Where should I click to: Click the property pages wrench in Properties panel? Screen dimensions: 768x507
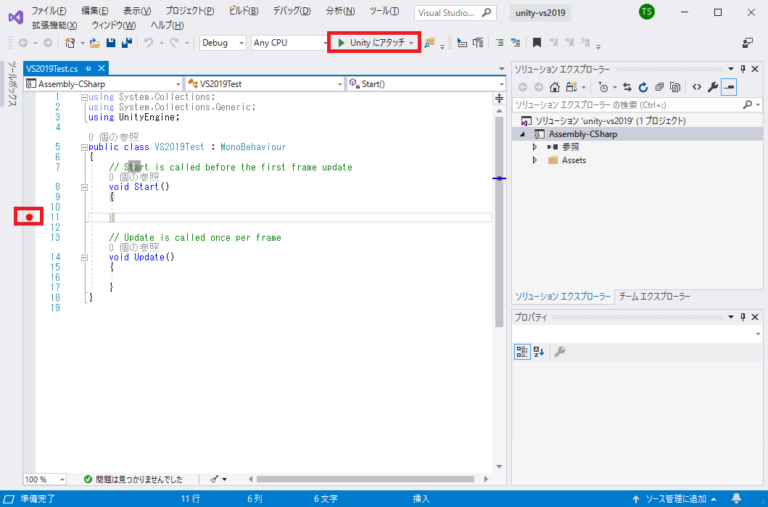point(560,352)
